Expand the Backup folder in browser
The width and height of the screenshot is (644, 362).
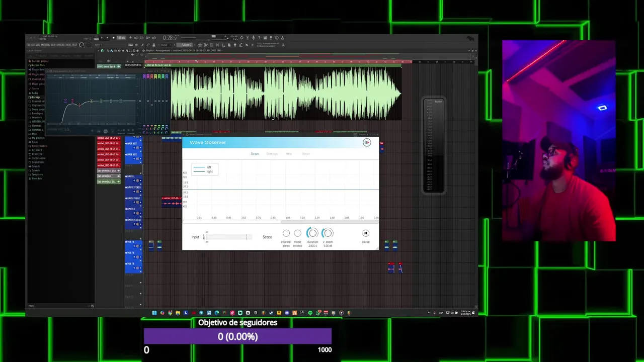click(x=35, y=97)
